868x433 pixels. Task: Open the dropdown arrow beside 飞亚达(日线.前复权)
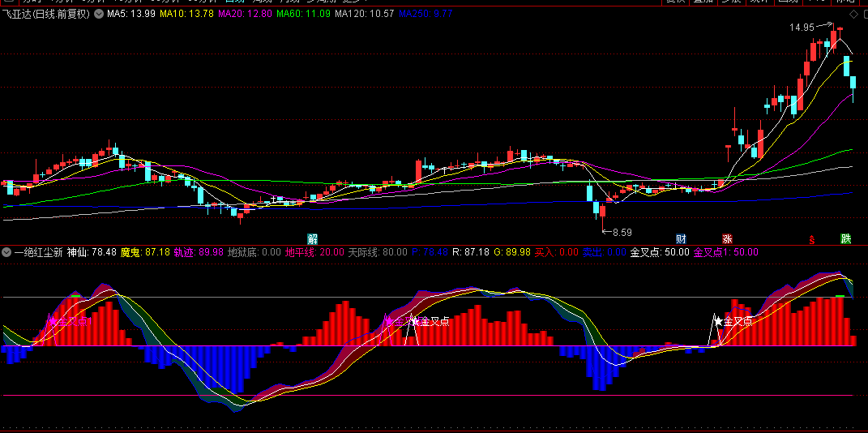99,15
